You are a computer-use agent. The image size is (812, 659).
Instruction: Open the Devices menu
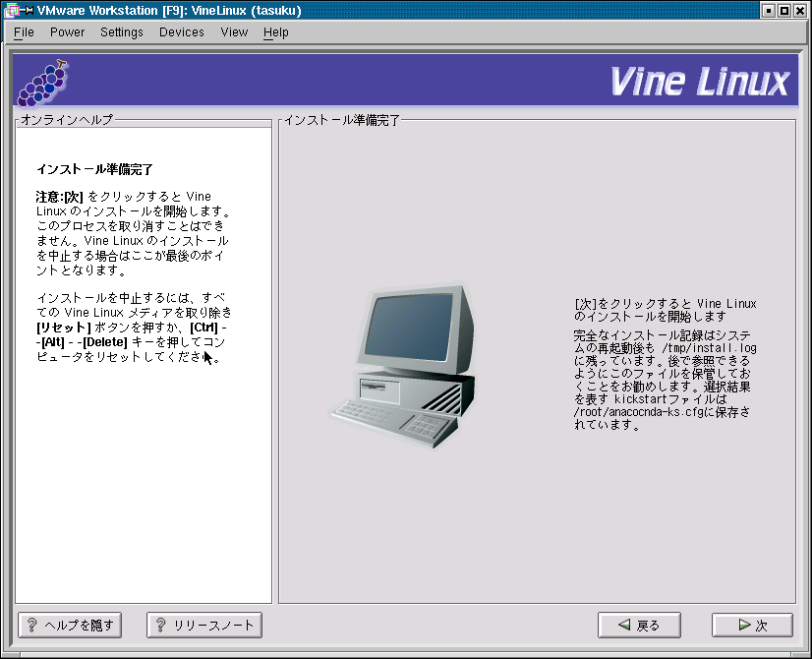click(x=182, y=32)
